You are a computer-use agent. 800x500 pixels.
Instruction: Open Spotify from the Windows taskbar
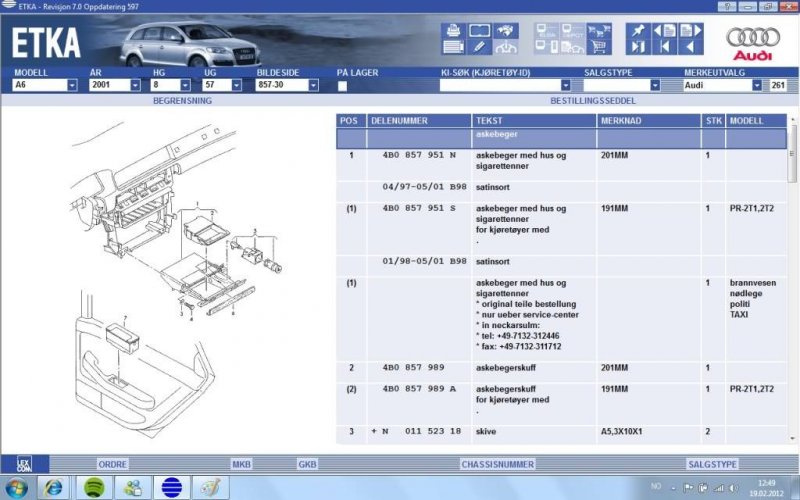[x=93, y=487]
